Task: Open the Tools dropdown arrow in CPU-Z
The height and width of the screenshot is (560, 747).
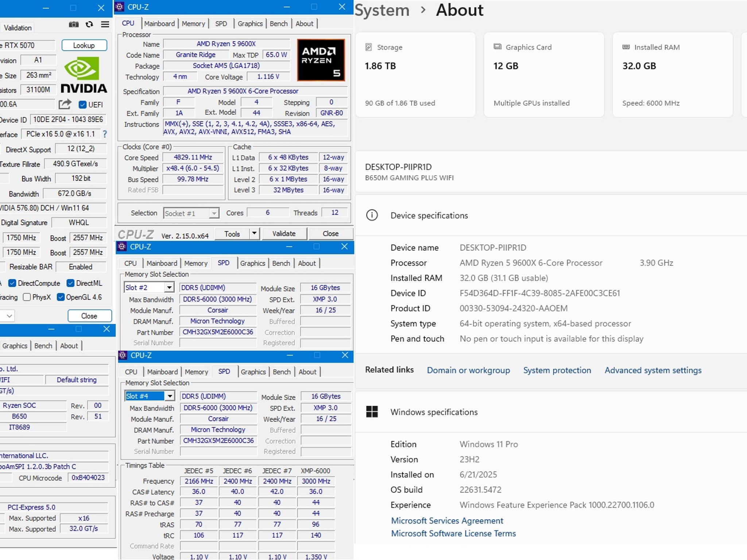Action: (254, 234)
